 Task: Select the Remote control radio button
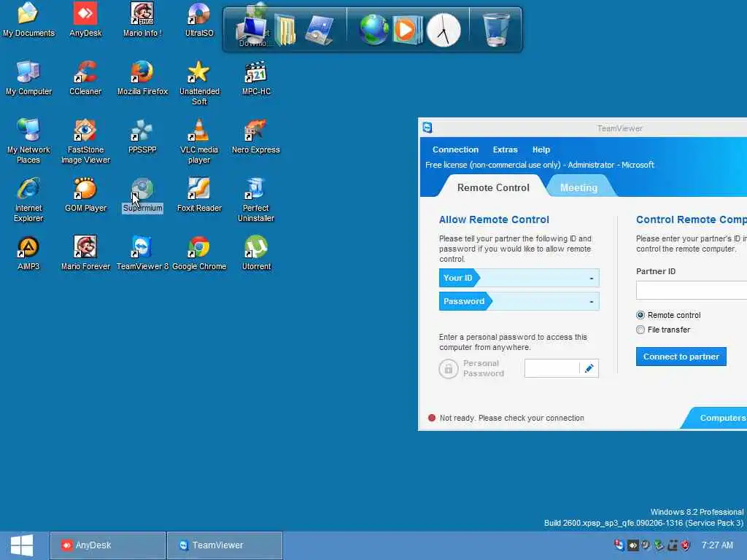pos(640,315)
